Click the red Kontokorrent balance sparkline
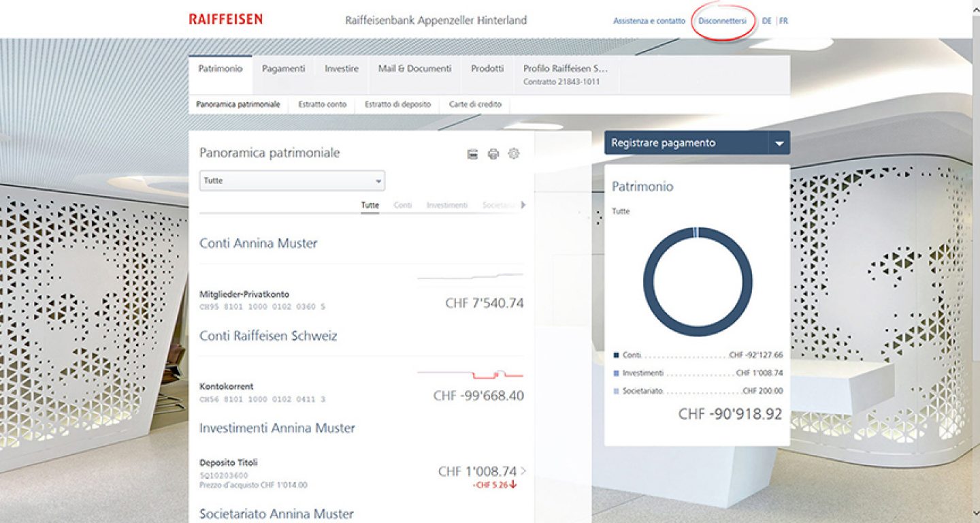This screenshot has width=980, height=523. (x=470, y=374)
